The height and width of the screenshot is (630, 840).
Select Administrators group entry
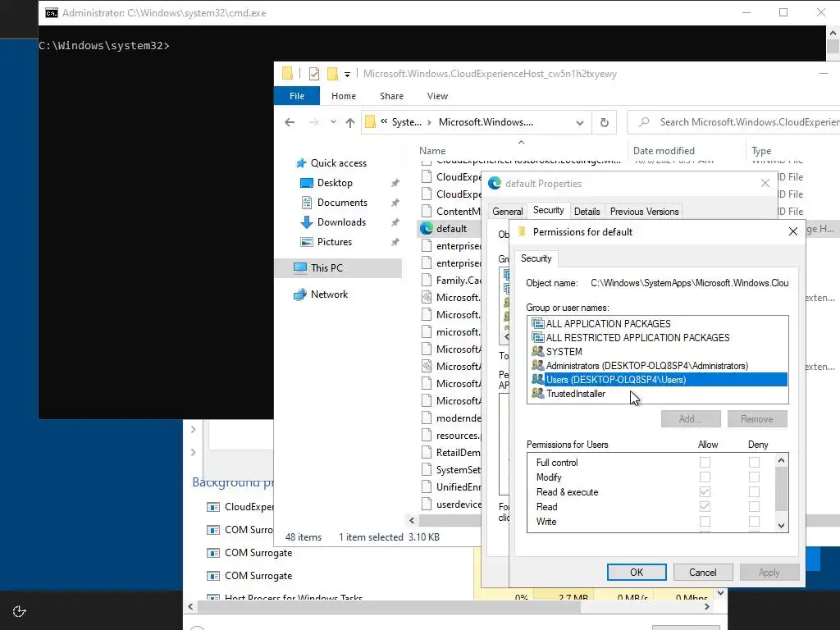tap(646, 365)
